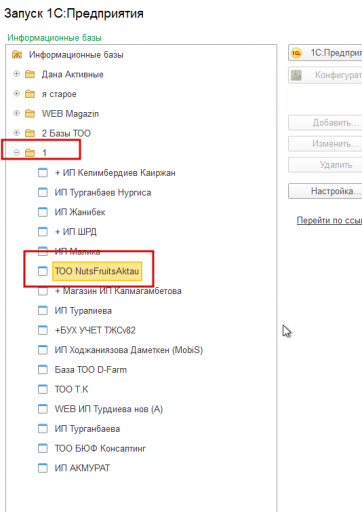Click the base icon of ИП АКМУРАТ

click(x=43, y=468)
